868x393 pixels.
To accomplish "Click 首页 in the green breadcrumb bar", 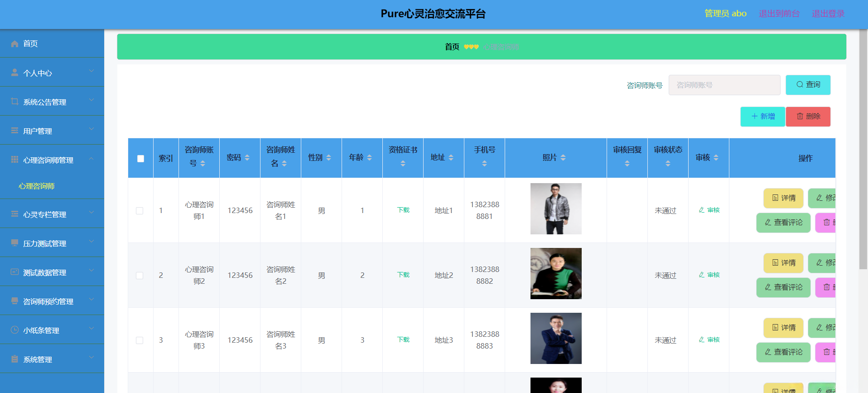I will point(452,47).
